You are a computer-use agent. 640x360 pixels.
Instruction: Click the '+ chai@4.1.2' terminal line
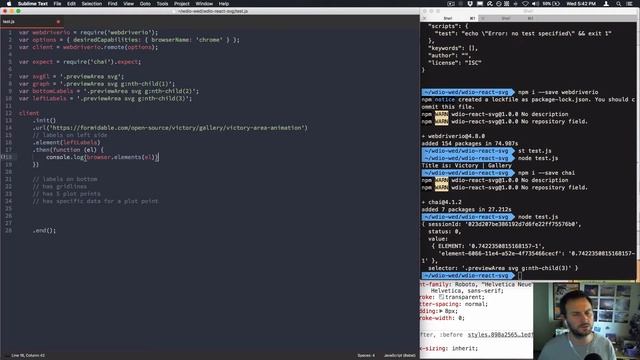[441, 202]
